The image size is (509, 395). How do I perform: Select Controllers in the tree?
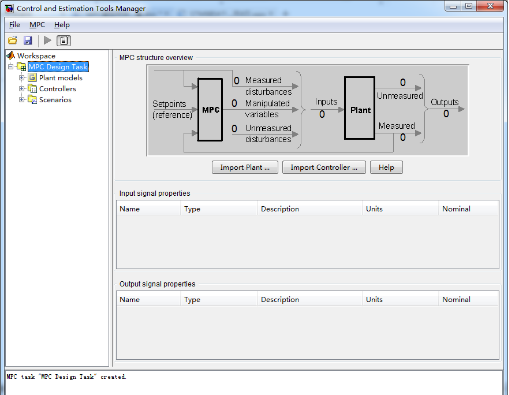58,89
